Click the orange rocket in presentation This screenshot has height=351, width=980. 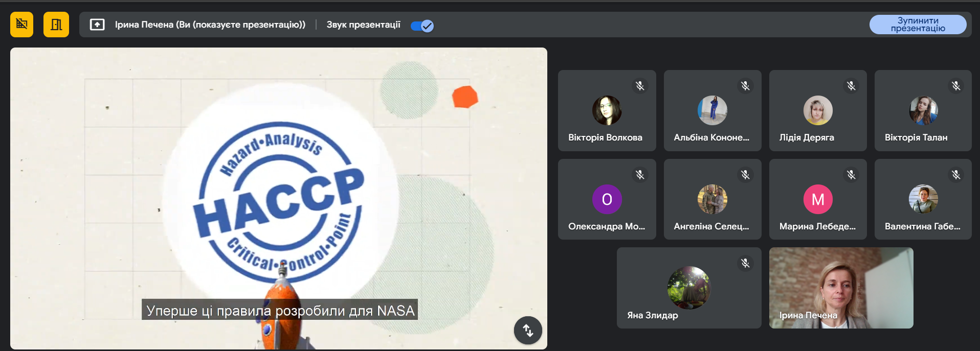point(279,307)
